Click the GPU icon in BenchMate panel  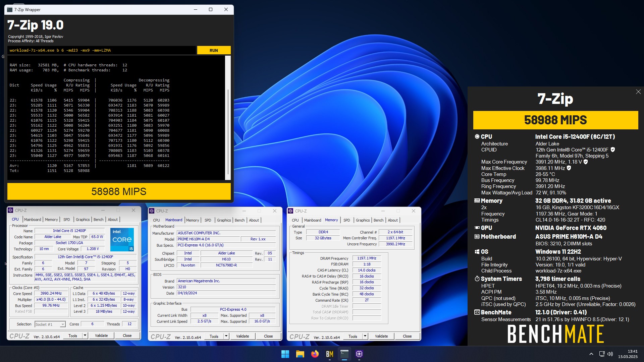(x=477, y=228)
